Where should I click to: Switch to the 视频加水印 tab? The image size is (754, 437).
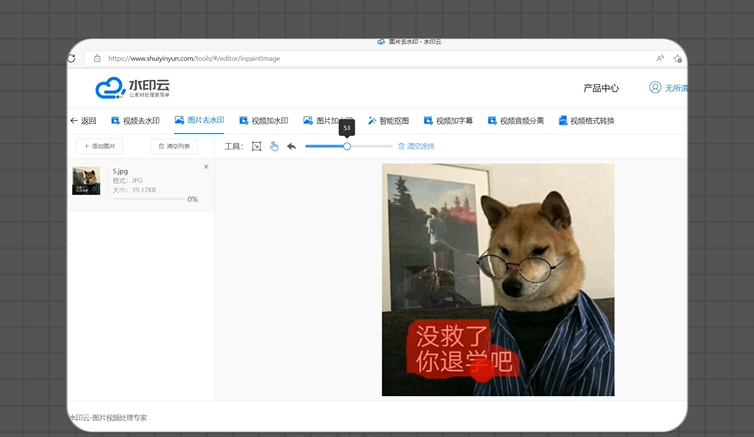(x=264, y=121)
